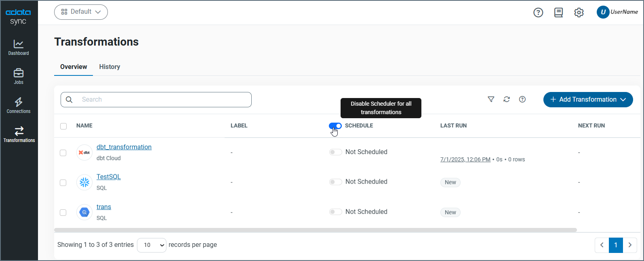Click the help question mark in top bar
Image resolution: width=644 pixels, height=261 pixels.
click(x=538, y=13)
